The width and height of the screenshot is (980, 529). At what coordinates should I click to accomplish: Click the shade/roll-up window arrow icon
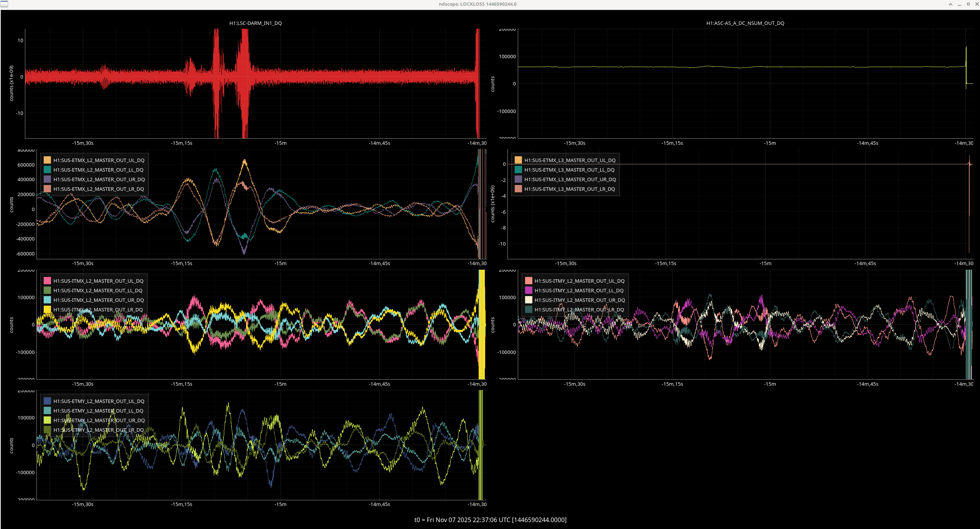pyautogui.click(x=950, y=4)
